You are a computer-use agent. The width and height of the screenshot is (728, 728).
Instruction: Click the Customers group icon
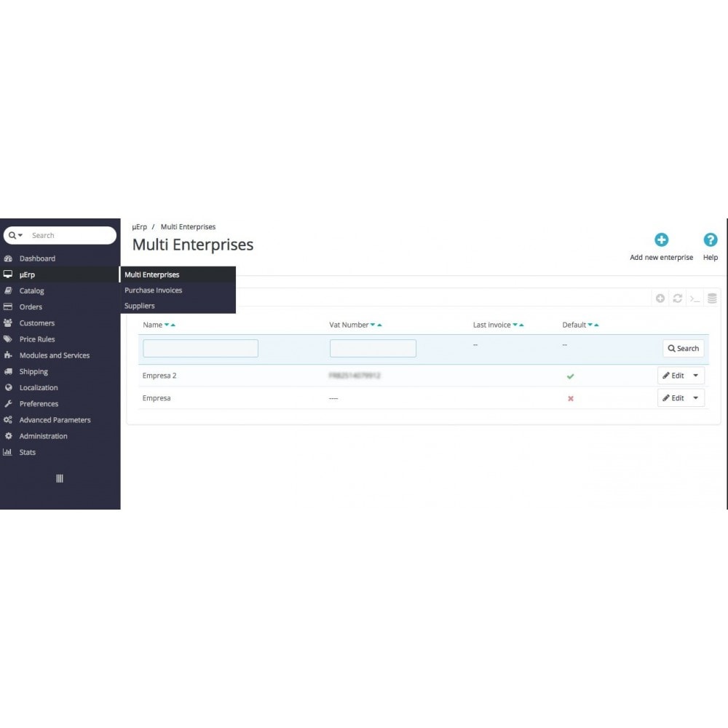pyautogui.click(x=8, y=323)
